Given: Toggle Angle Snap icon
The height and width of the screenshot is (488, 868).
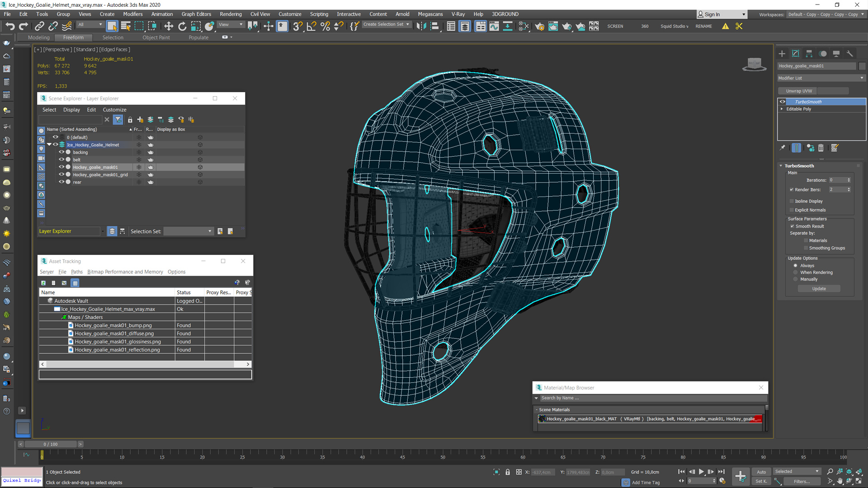Looking at the screenshot, I should (311, 26).
